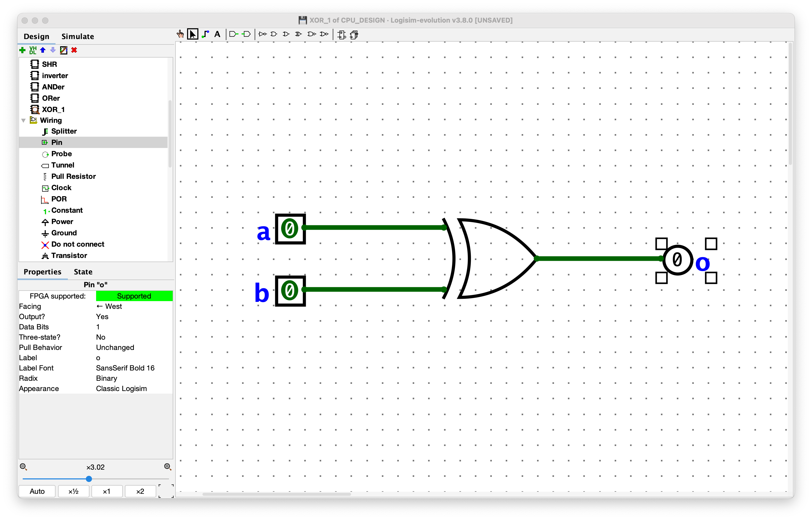Select the output Pin tool in toolbar
The height and width of the screenshot is (520, 812).
click(246, 34)
